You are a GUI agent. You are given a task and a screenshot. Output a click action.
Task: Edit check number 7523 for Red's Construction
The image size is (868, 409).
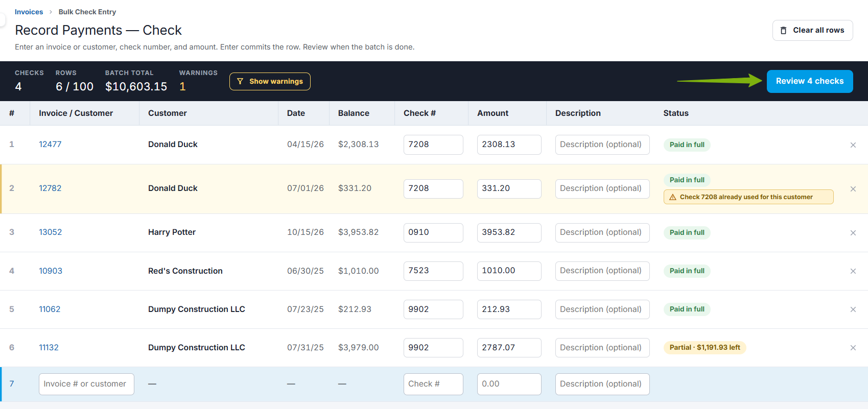tap(433, 271)
